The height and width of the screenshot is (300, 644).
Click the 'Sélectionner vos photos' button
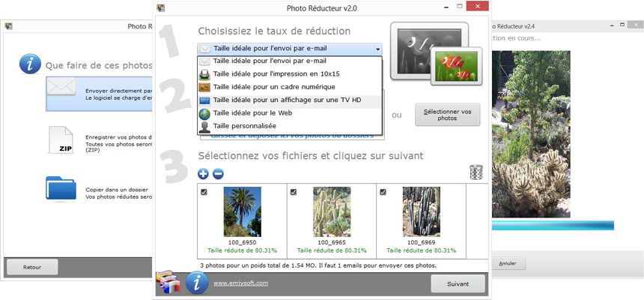point(446,115)
